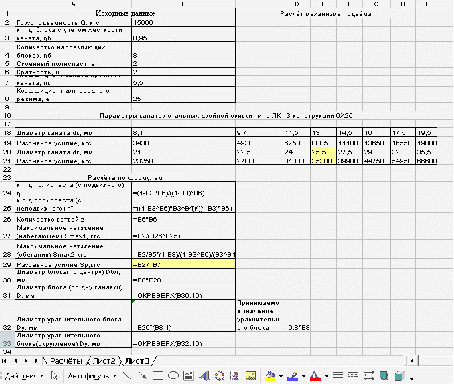The height and width of the screenshot is (386, 454).
Task: Apply the yellow fill color bucket
Action: 270,376
